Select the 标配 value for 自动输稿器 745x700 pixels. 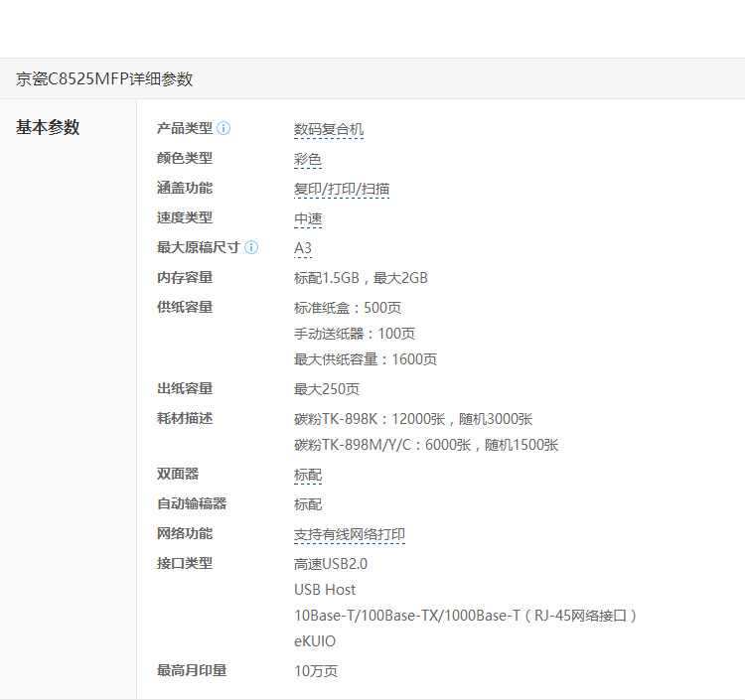coord(308,504)
